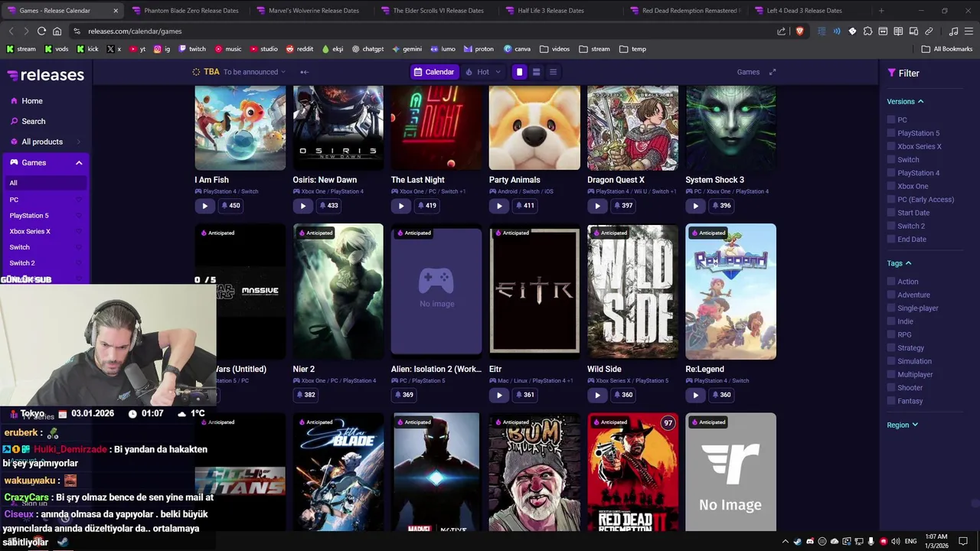980x551 pixels.
Task: Click the taskbar clock showing 1:07 AM
Action: pyautogui.click(x=936, y=541)
